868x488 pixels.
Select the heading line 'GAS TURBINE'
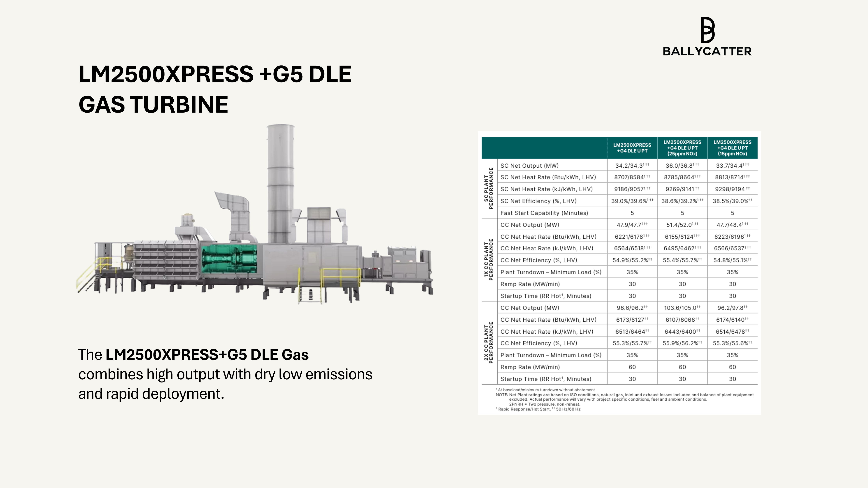(153, 105)
